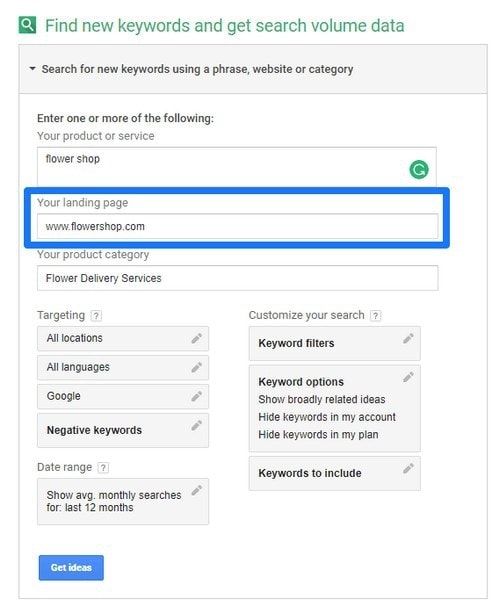Viewport: 500px width, 607px height.
Task: Edit Keyword options using pencil icon
Action: 408,377
